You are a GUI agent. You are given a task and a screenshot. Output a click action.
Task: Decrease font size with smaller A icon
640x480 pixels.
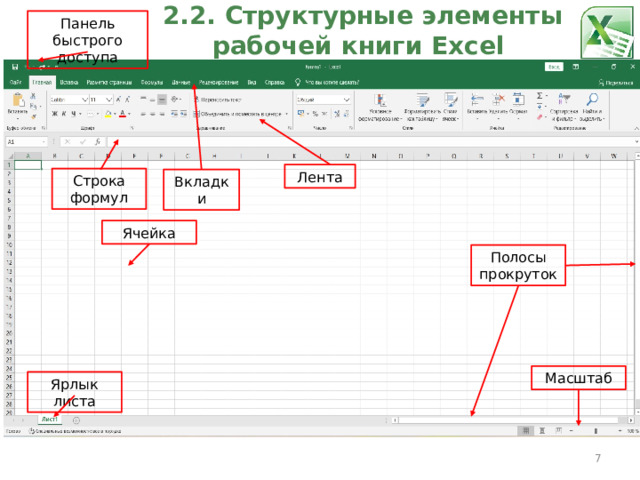point(128,99)
